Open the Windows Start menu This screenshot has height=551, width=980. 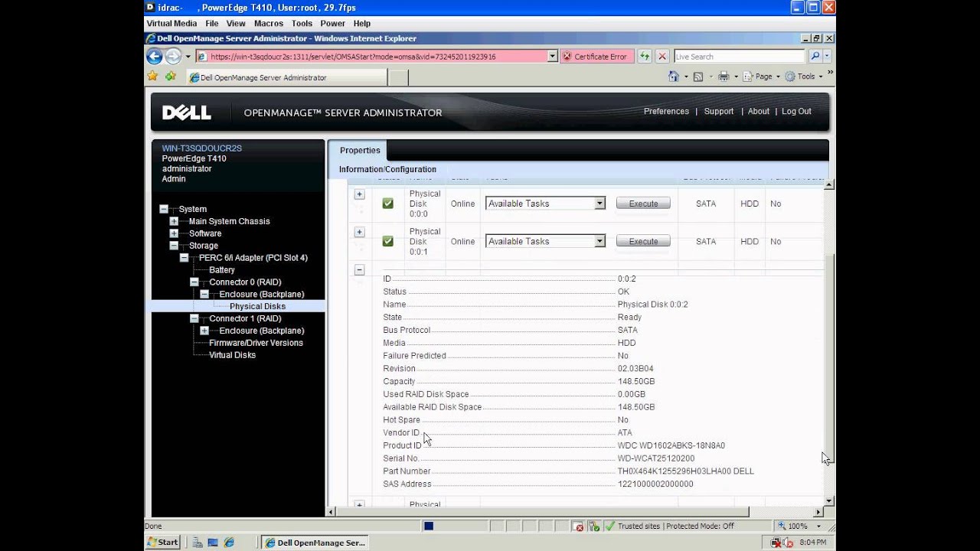163,542
